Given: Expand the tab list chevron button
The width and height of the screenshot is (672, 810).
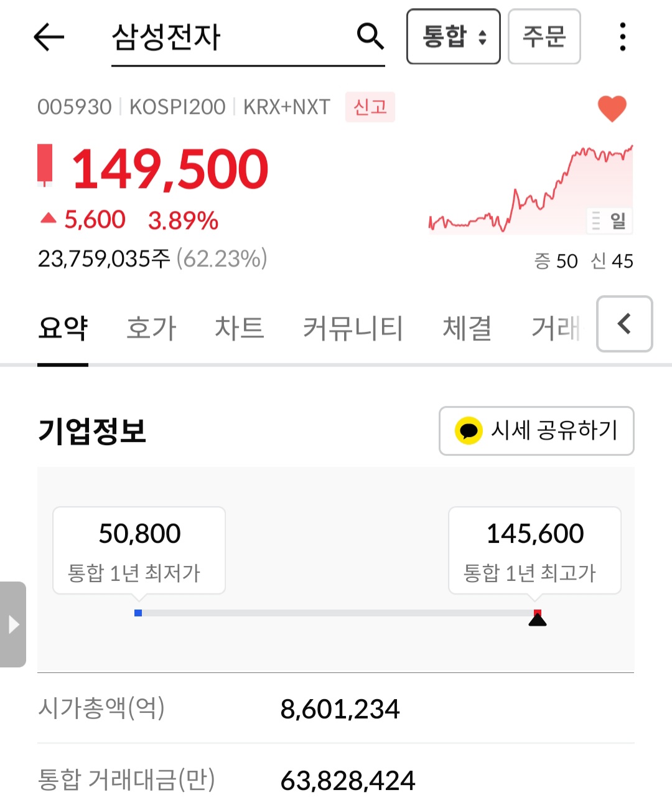Looking at the screenshot, I should [624, 324].
